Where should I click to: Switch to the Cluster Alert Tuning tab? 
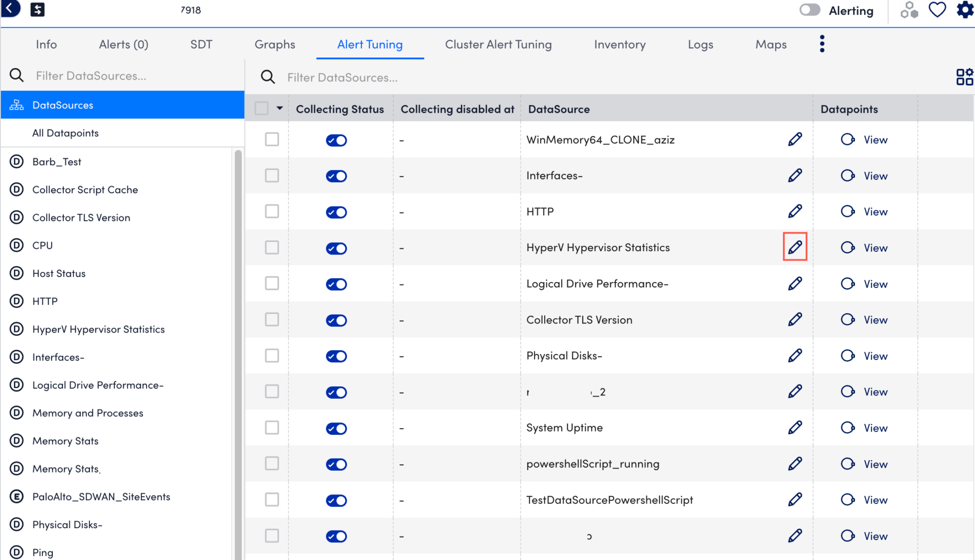pyautogui.click(x=498, y=44)
